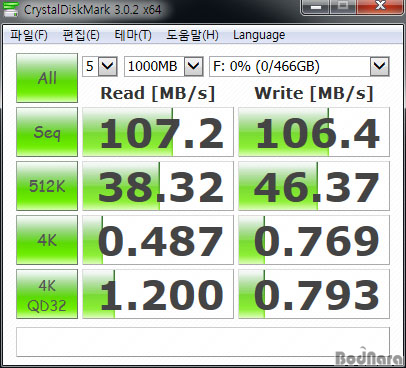Start the 4K QD32 test
The width and height of the screenshot is (406, 368).
pyautogui.click(x=47, y=294)
